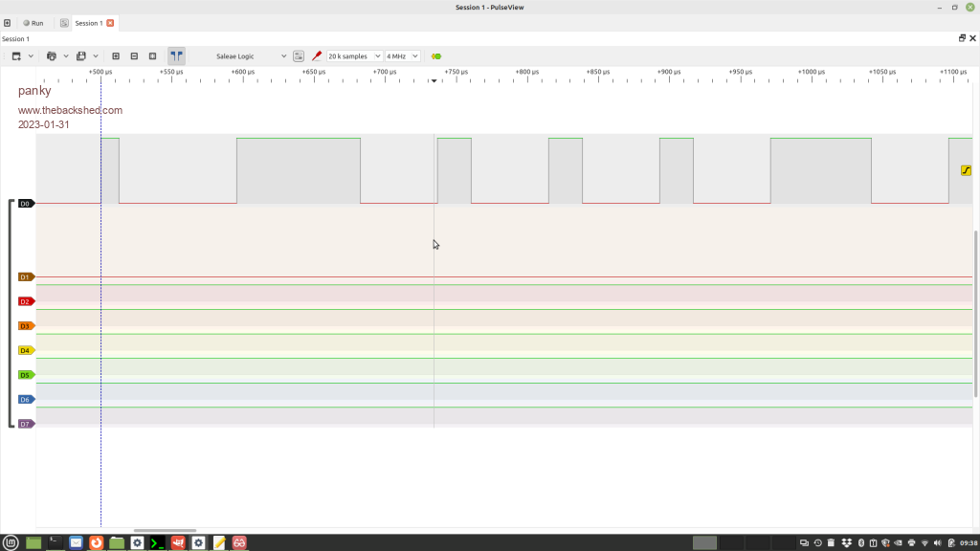Open the Saleae Logic device dropdown
This screenshot has width=980, height=551.
(x=243, y=56)
